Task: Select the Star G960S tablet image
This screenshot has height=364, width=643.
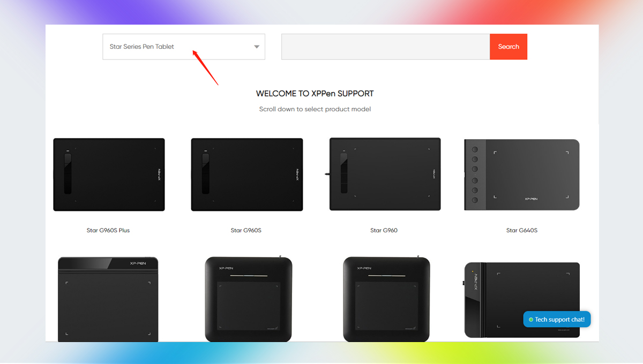Action: tap(246, 175)
